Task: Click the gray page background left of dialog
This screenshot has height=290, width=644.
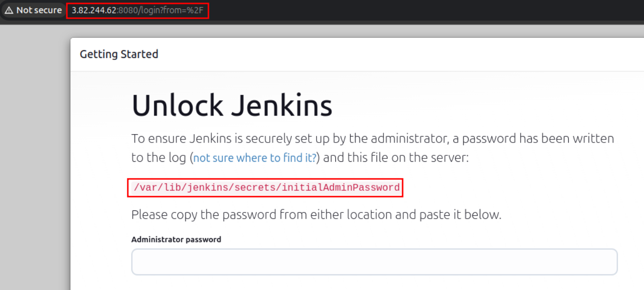Action: (34, 157)
